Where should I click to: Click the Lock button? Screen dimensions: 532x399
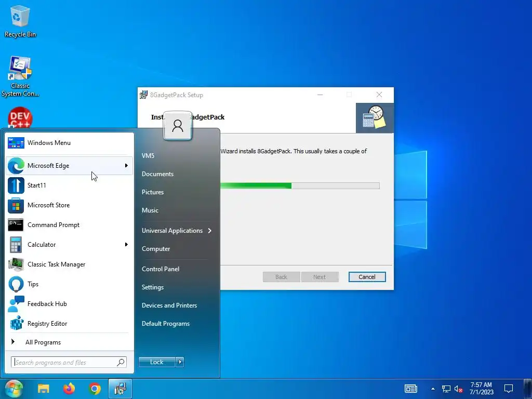[157, 362]
